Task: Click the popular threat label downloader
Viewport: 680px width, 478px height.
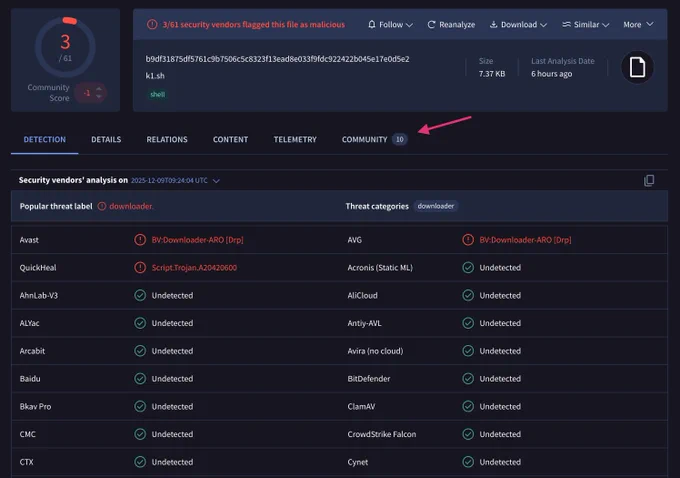Action: coord(131,206)
